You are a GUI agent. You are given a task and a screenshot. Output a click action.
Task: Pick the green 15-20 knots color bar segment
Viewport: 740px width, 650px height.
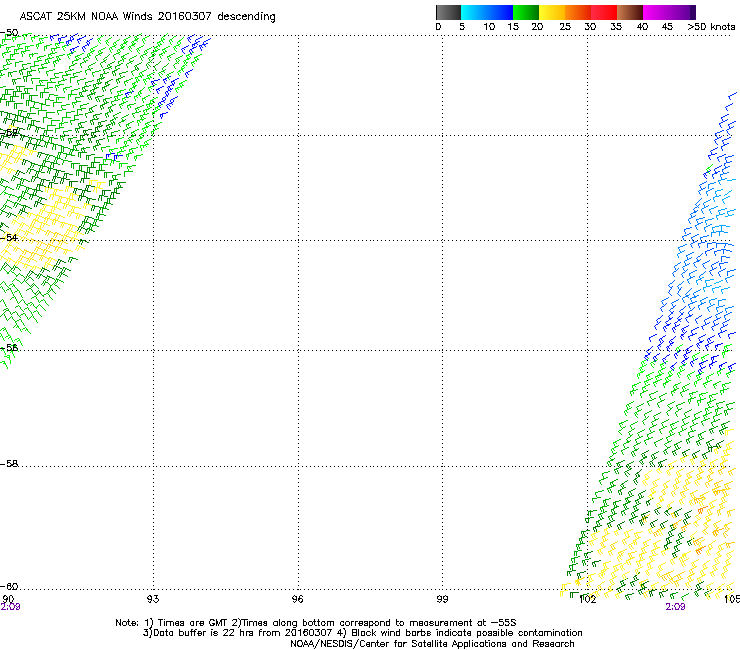point(526,12)
